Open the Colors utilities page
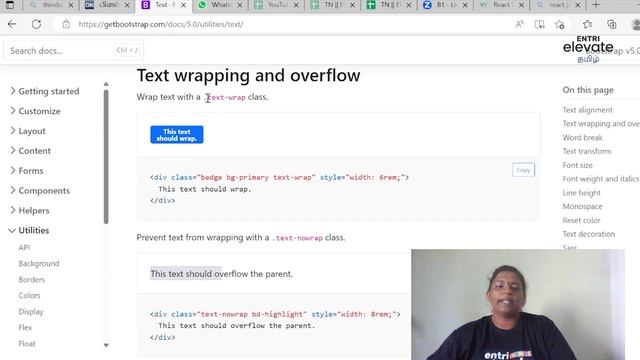Screen dimensions: 640x360 pos(29,296)
